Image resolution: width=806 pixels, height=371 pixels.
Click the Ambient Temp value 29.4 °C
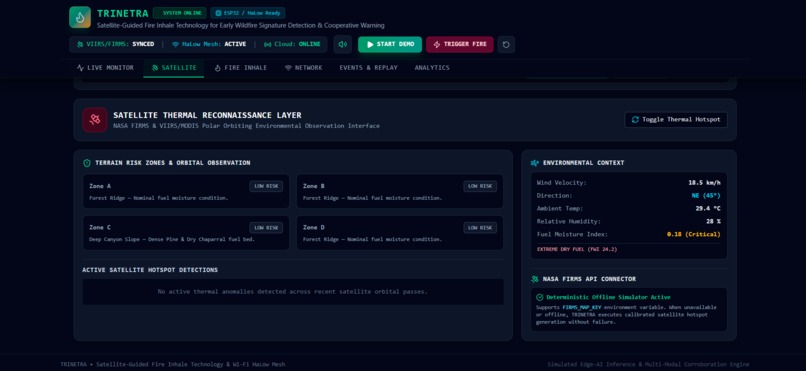pos(708,209)
